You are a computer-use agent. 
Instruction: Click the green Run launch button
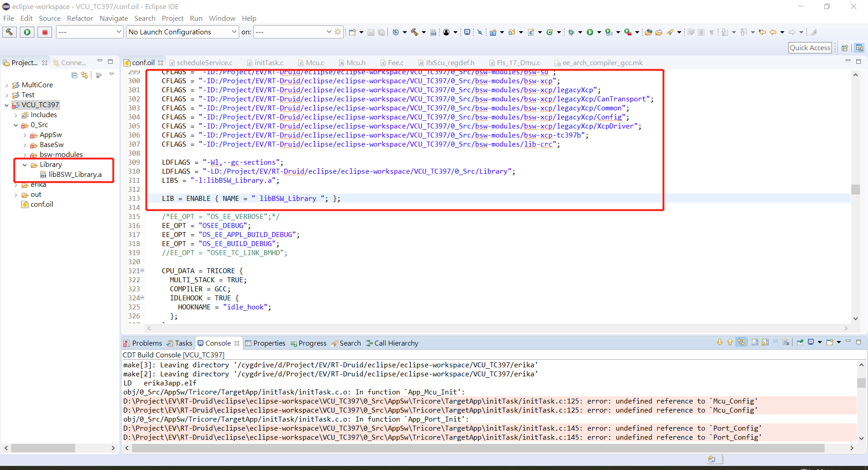pos(27,32)
